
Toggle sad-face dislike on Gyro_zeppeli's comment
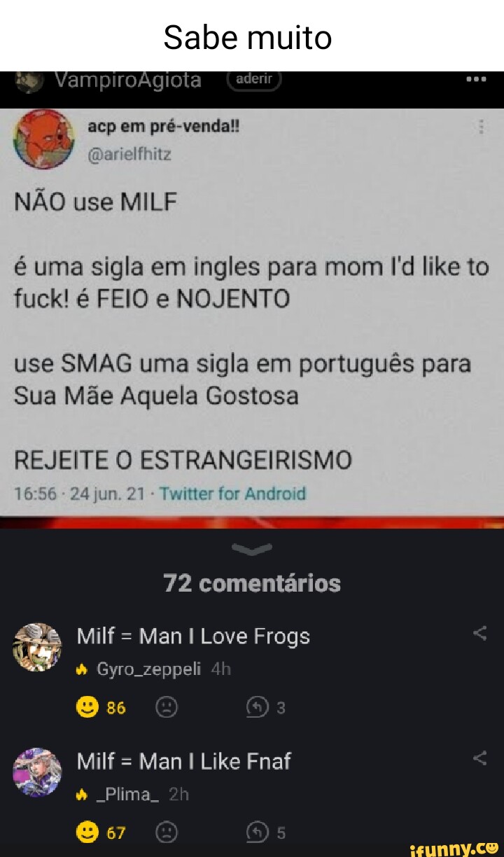pyautogui.click(x=167, y=708)
